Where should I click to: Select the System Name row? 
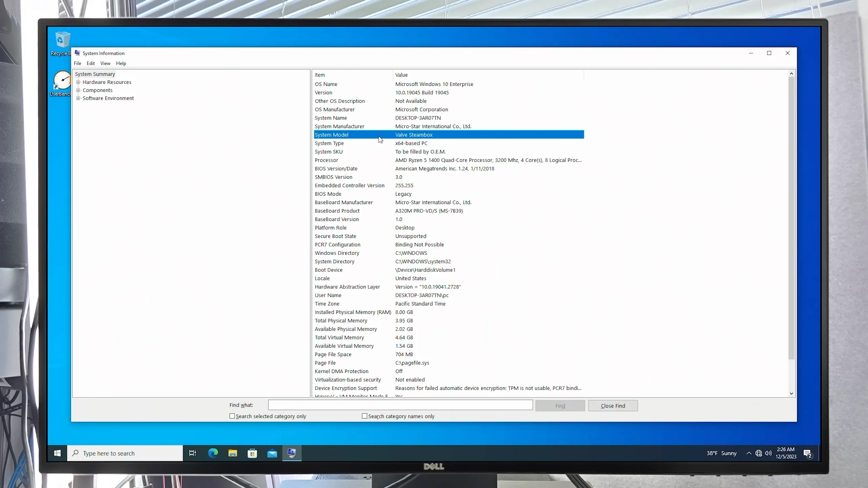point(449,118)
